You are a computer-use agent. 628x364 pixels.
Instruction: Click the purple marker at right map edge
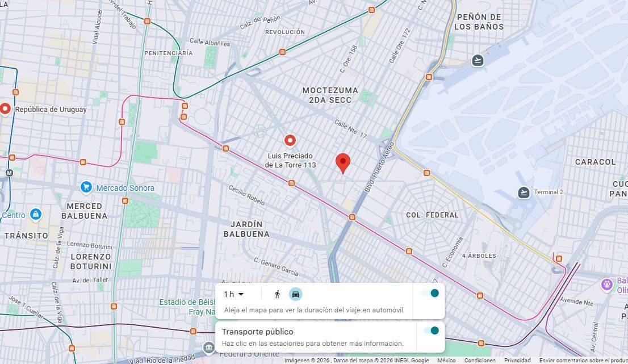pos(607,284)
